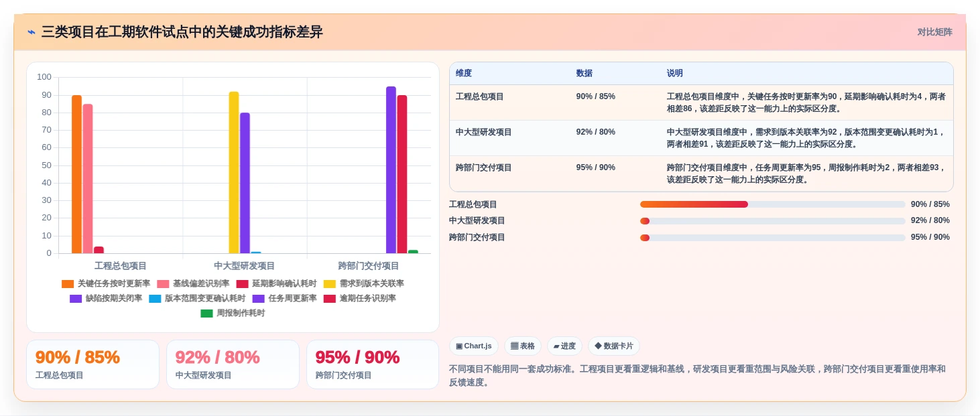Click the 数据卡片 tag chip
The image size is (980, 416).
coord(614,346)
